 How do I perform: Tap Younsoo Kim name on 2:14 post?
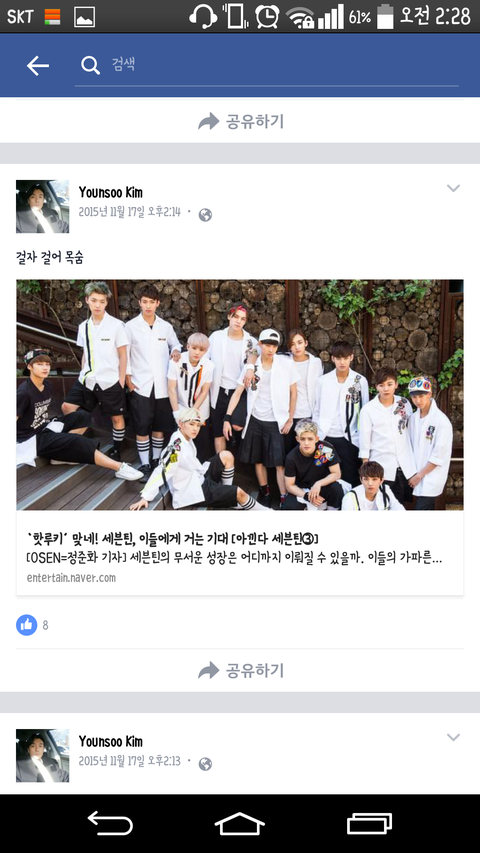(110, 192)
